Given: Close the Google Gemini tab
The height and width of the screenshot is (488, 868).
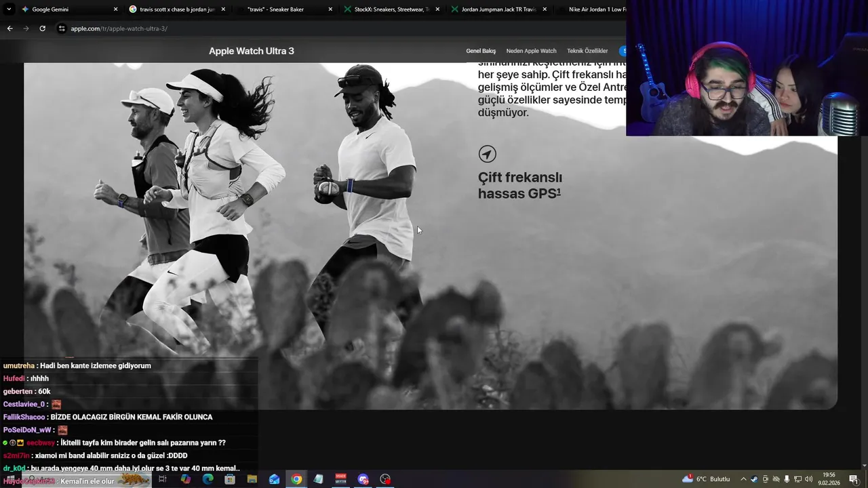Looking at the screenshot, I should click(x=115, y=9).
